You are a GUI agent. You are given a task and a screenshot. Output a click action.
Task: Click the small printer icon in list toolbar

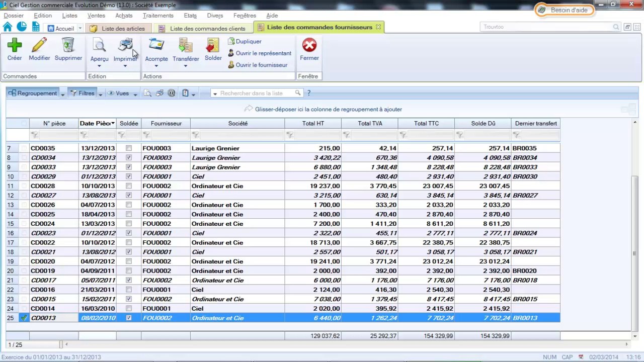[x=159, y=93]
